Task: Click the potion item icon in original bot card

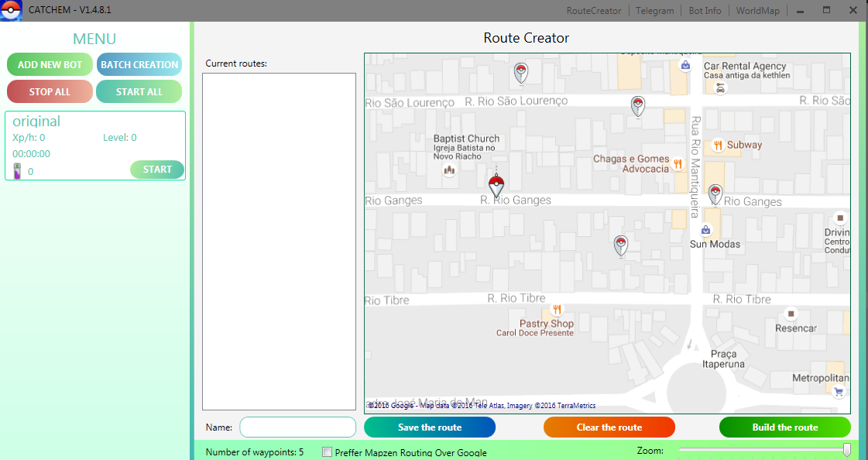Action: click(18, 170)
